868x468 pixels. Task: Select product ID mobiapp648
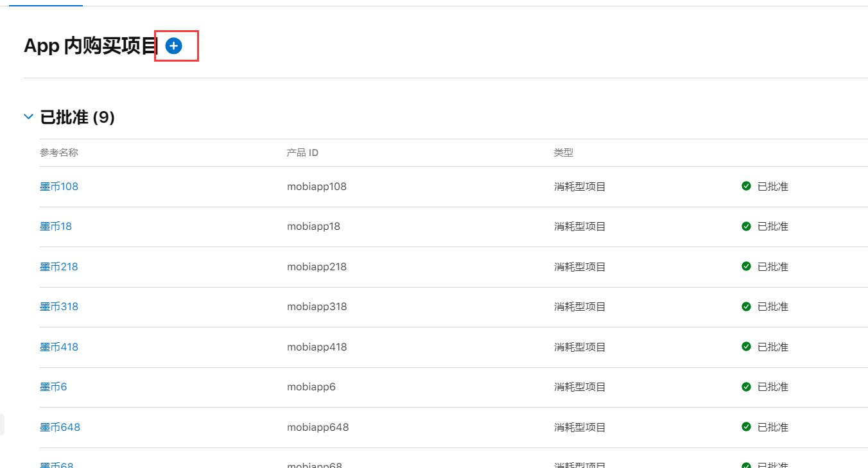click(318, 427)
